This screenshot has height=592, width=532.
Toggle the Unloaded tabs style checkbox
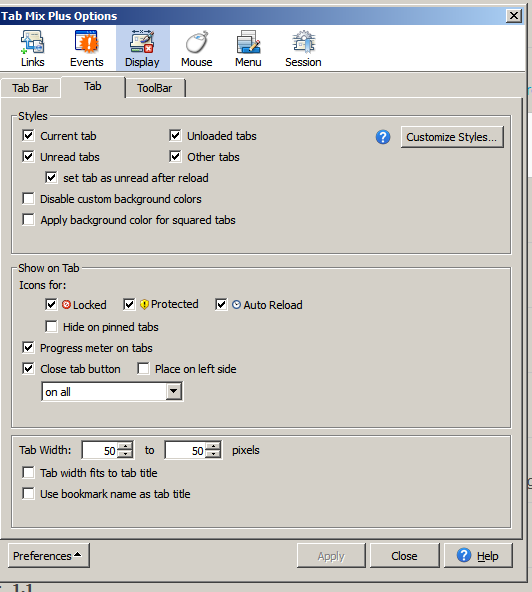tap(175, 136)
